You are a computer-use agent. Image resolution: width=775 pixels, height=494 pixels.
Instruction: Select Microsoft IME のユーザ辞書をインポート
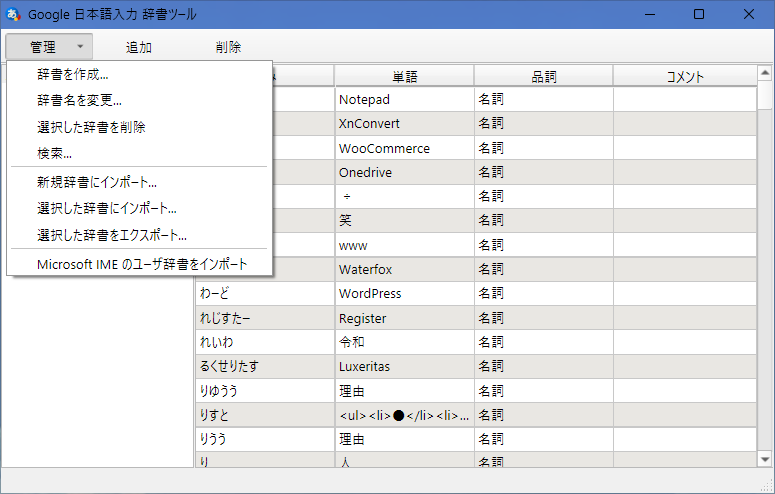(x=139, y=264)
